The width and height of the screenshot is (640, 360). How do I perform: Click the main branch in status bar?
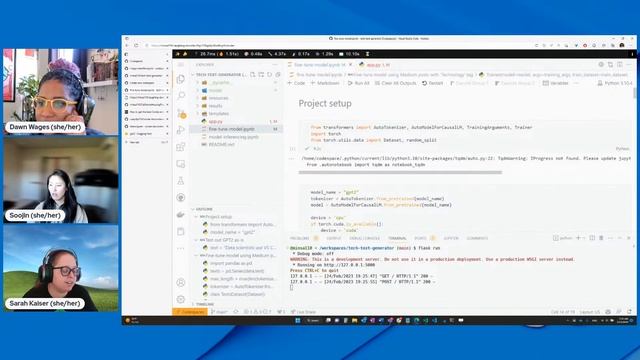click(x=219, y=312)
